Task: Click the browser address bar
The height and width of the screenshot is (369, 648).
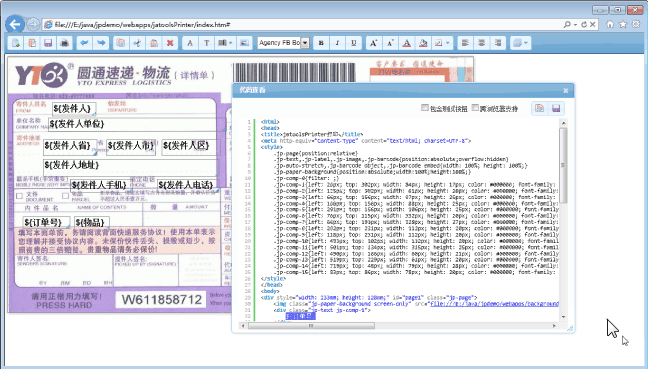Action: [302, 25]
